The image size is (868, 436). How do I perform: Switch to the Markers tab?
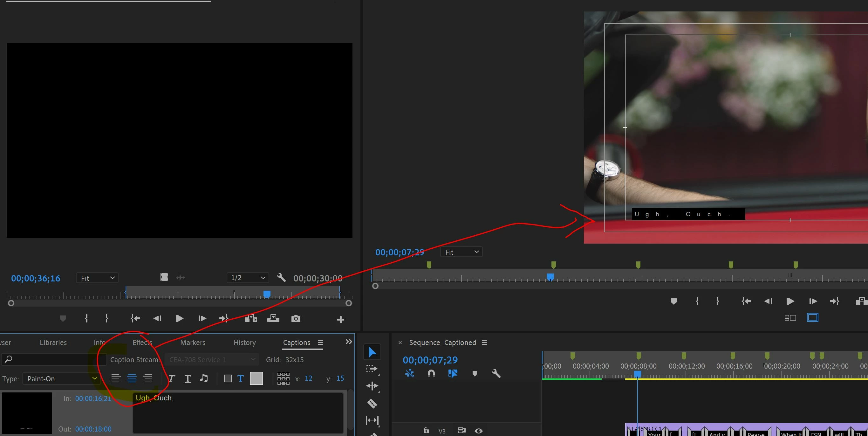click(192, 343)
